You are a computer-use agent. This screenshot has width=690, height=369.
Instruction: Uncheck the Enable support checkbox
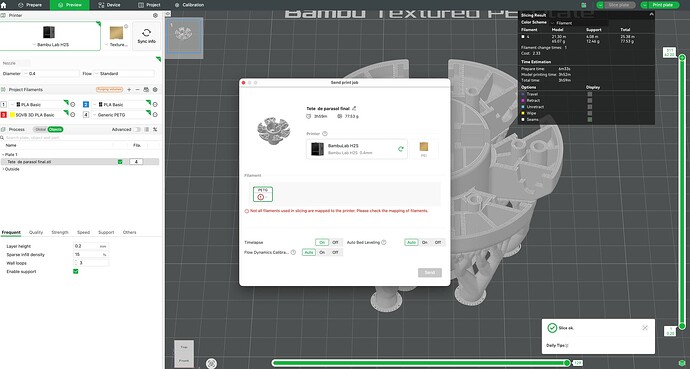pos(76,271)
